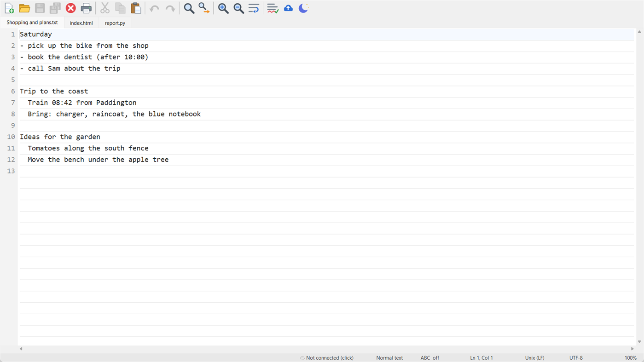
Task: Click the text "Train 08:42 from Paddington"
Action: click(x=82, y=103)
